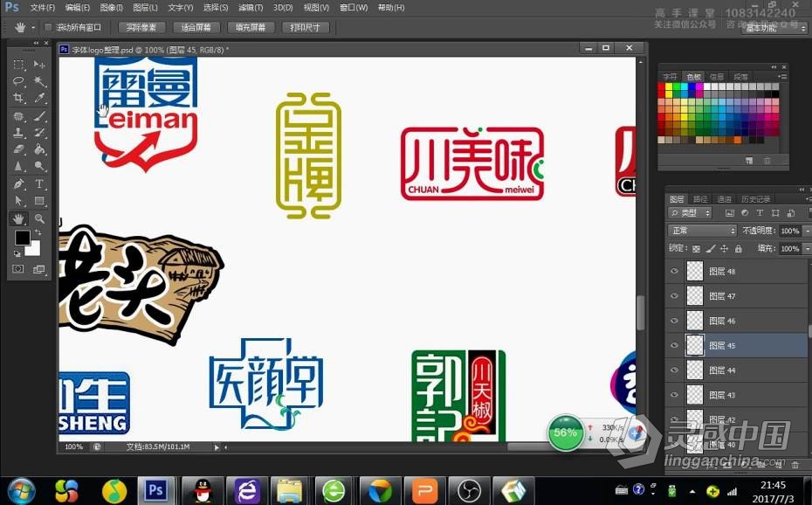
Task: Click the 填充屏幕 button
Action: pos(250,27)
